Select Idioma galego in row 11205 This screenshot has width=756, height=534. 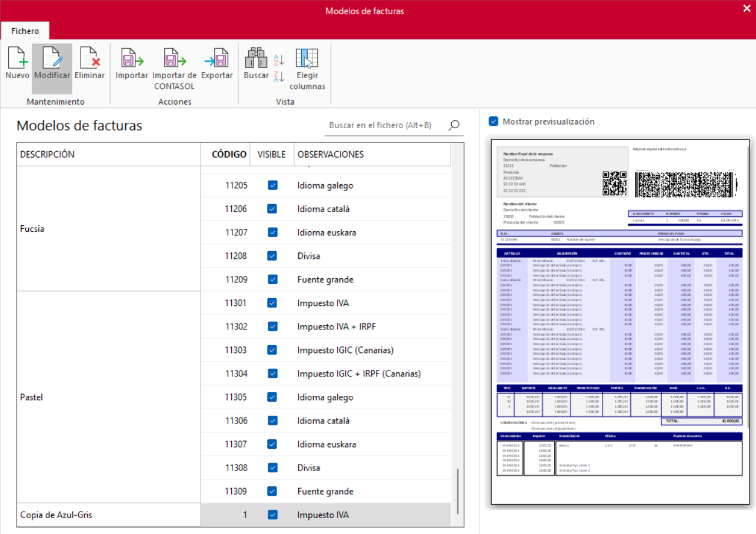pyautogui.click(x=325, y=185)
